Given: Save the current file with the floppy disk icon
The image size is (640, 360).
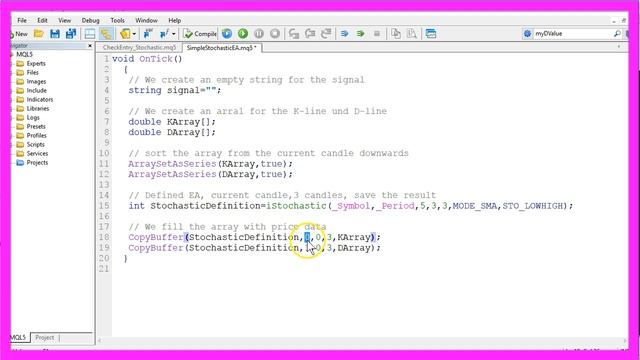Looking at the screenshot, I should point(55,33).
